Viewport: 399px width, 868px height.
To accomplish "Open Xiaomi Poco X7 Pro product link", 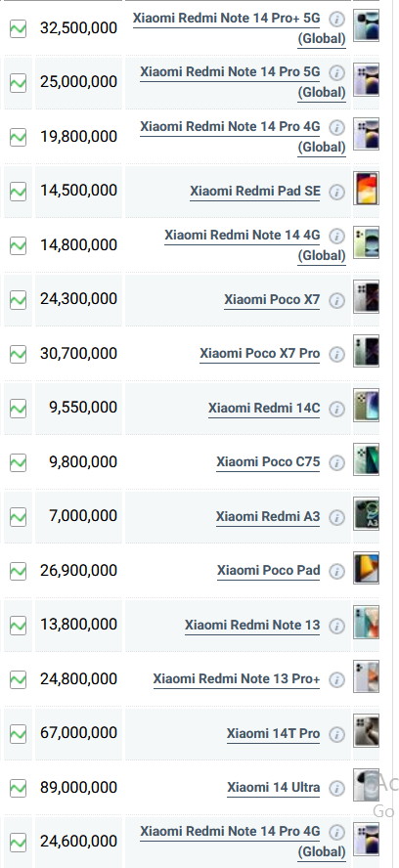I will tap(260, 353).
